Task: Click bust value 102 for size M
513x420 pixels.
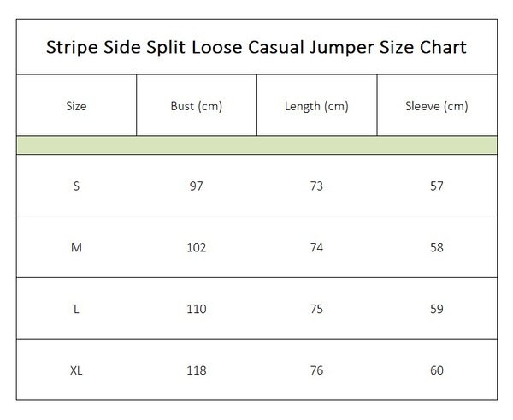Action: point(197,247)
